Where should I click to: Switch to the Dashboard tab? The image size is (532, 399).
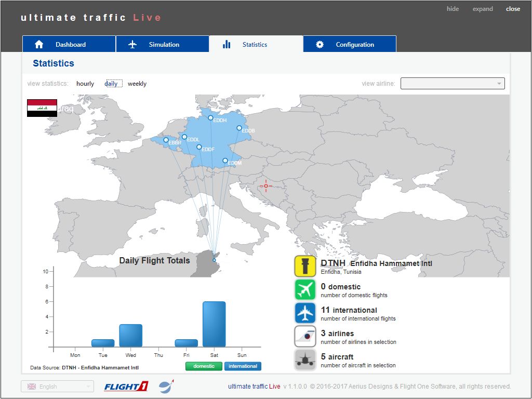[x=69, y=44]
